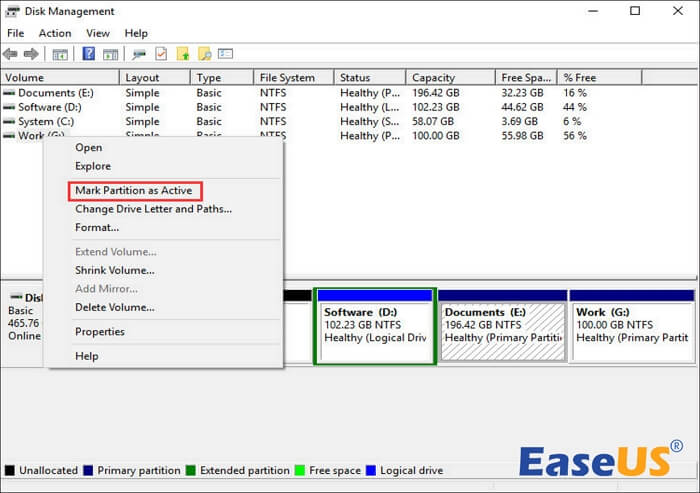
Task: Select Shrink Volume from context menu
Action: click(x=115, y=270)
